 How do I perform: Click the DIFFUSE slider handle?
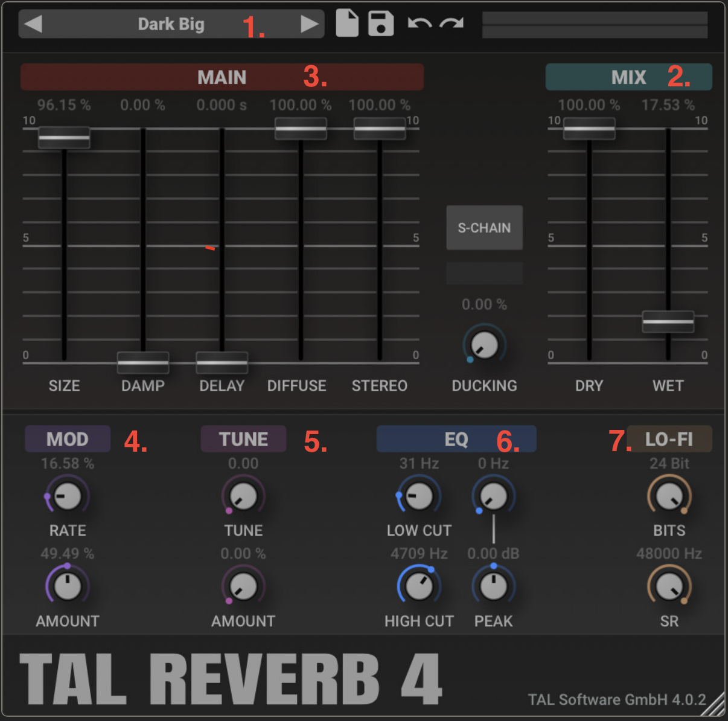click(x=301, y=129)
